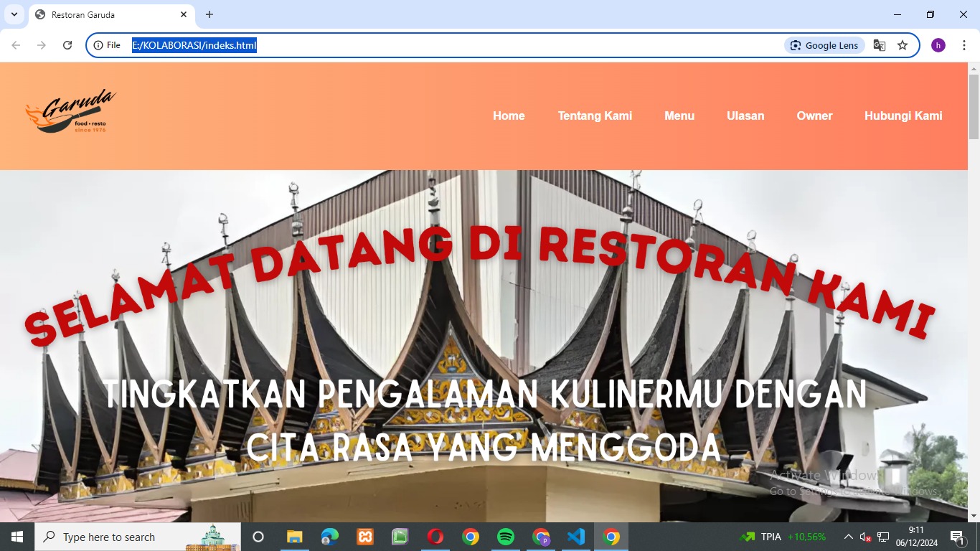Viewport: 980px width, 551px height.
Task: Click the Google Lens button in address bar
Action: (x=824, y=45)
